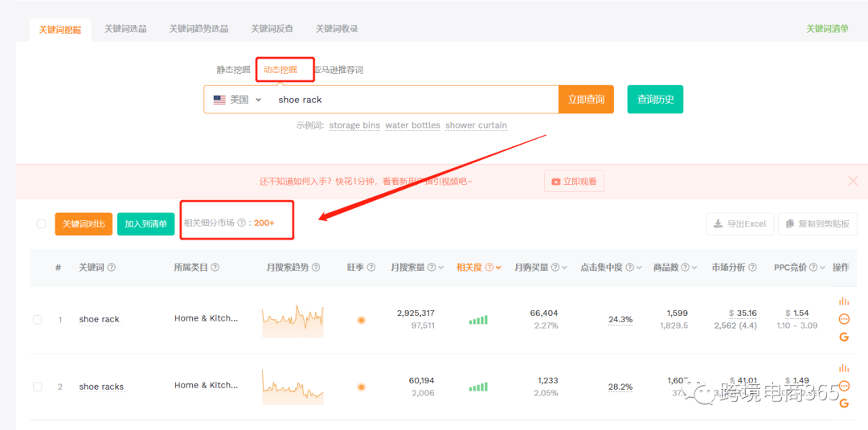Click 28.2% click concentration value
868x430 pixels.
pyautogui.click(x=620, y=387)
